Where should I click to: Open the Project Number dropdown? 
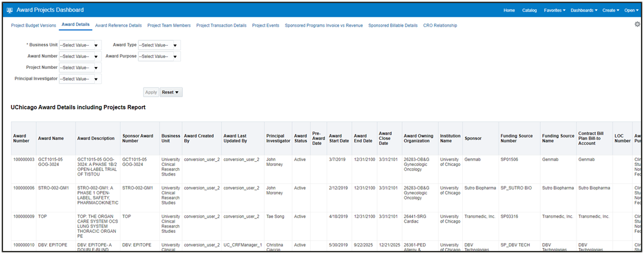pyautogui.click(x=80, y=68)
